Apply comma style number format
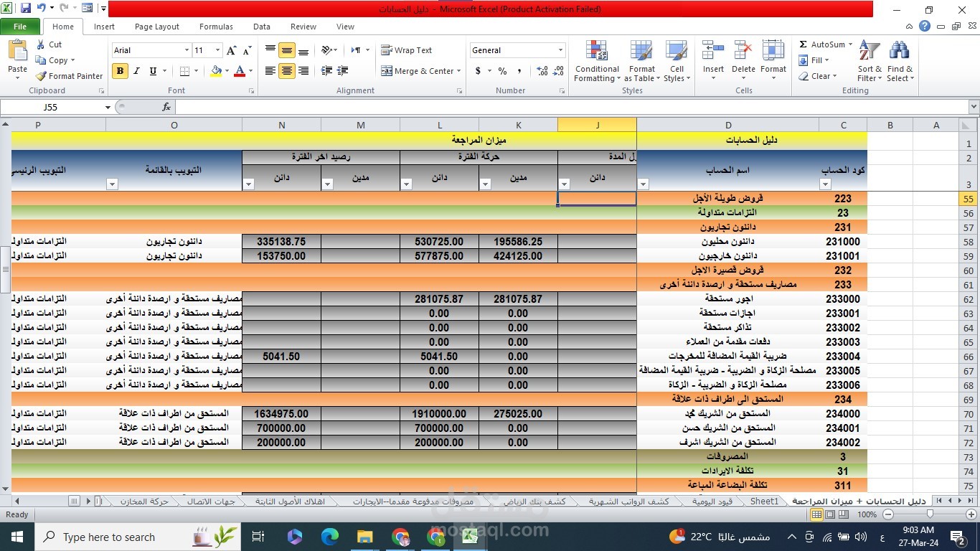This screenshot has width=980, height=551. [x=519, y=71]
